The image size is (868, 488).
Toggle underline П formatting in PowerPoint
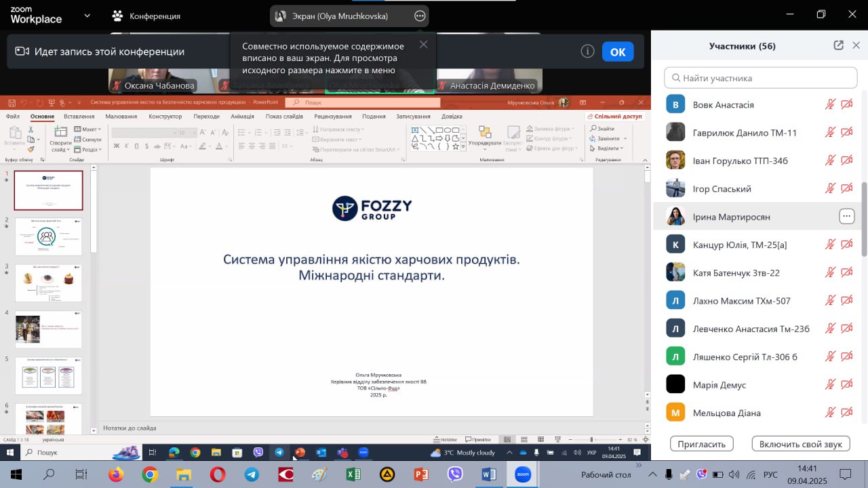tap(135, 145)
